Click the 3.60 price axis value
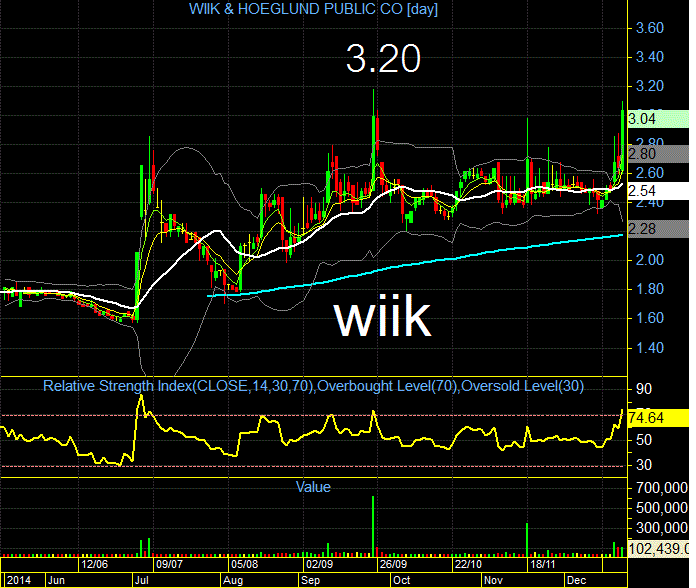This screenshot has width=696, height=588. point(649,28)
